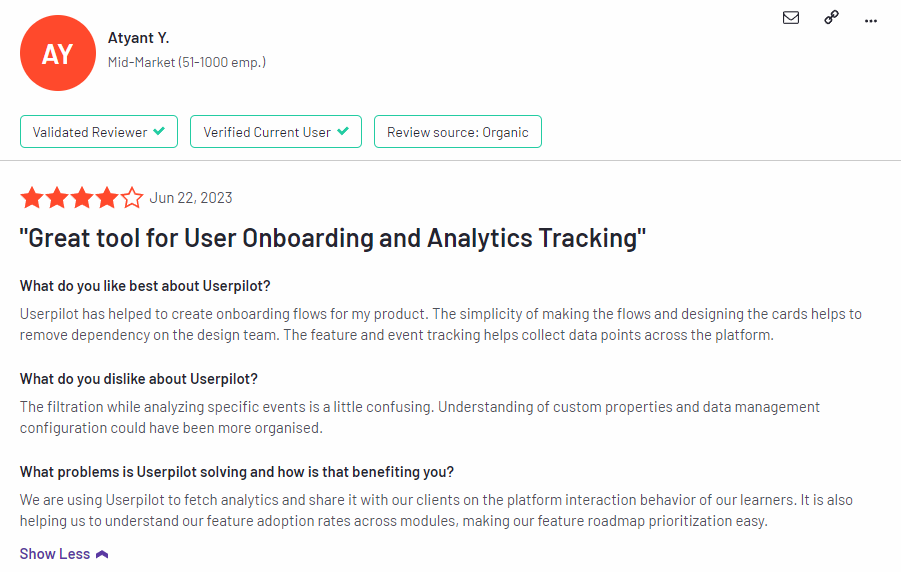Click the third filled rating star
Screen dimensions: 901x572
tap(82, 198)
